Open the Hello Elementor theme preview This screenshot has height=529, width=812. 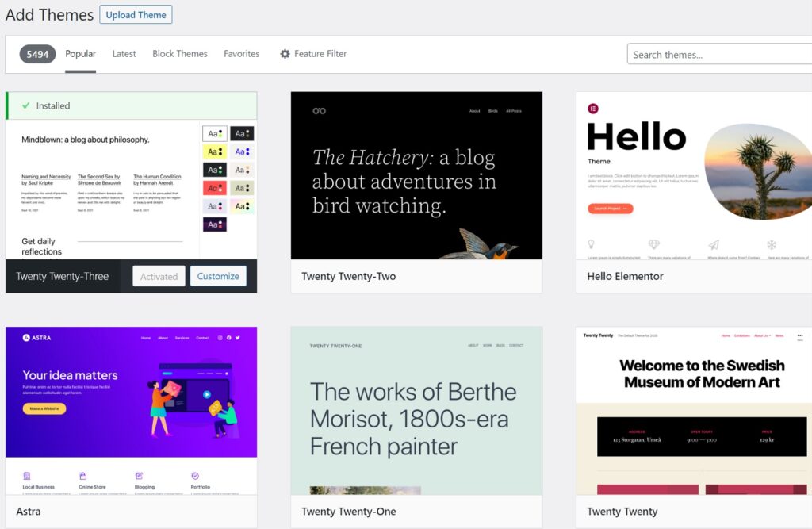tap(694, 175)
